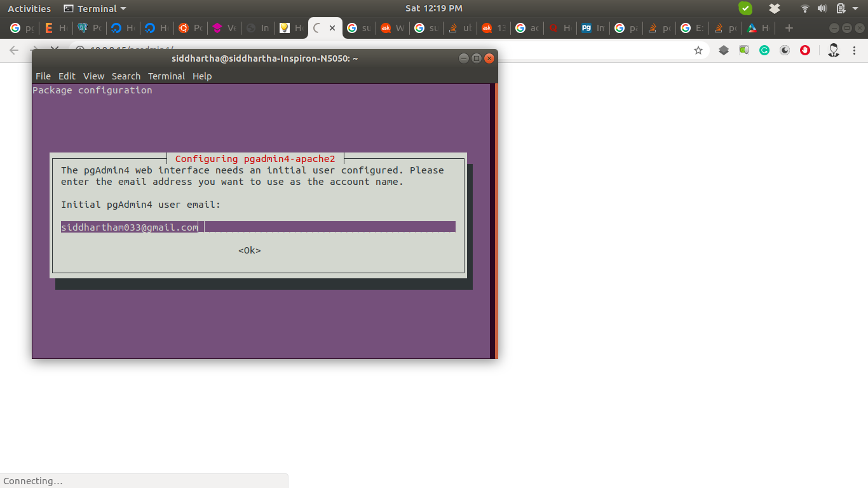The image size is (868, 488).
Task: Switch to the blue Pg favicon tab
Action: (x=592, y=28)
